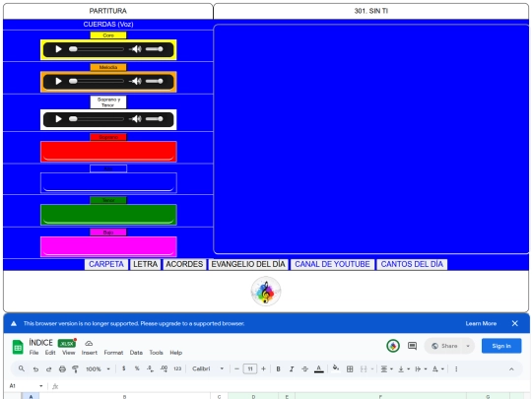Open the Help menu in Sheets
Screen dimensions: 532x399
coord(175,353)
